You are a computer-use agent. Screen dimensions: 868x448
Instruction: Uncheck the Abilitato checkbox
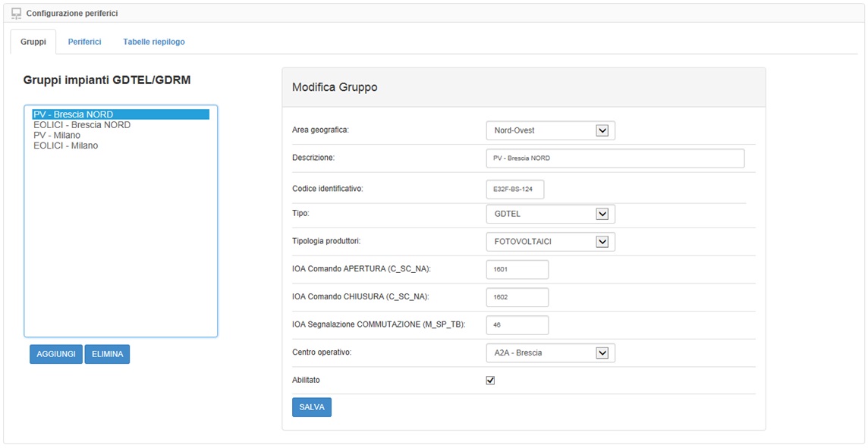coord(490,381)
